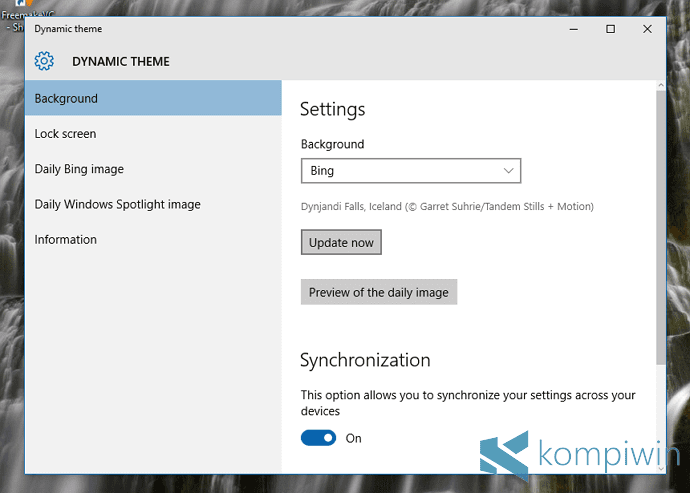Turn off the Synchronization toggle
The height and width of the screenshot is (493, 690).
point(318,438)
